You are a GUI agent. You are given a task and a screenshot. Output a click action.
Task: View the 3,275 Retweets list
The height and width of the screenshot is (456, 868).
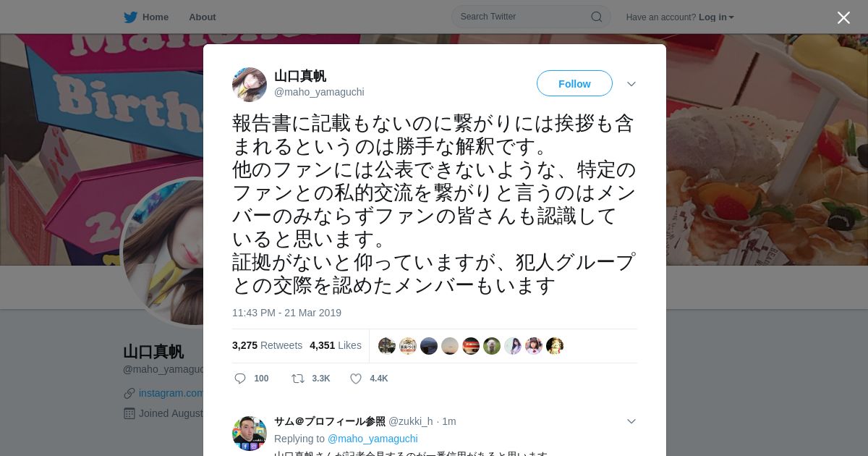[267, 345]
